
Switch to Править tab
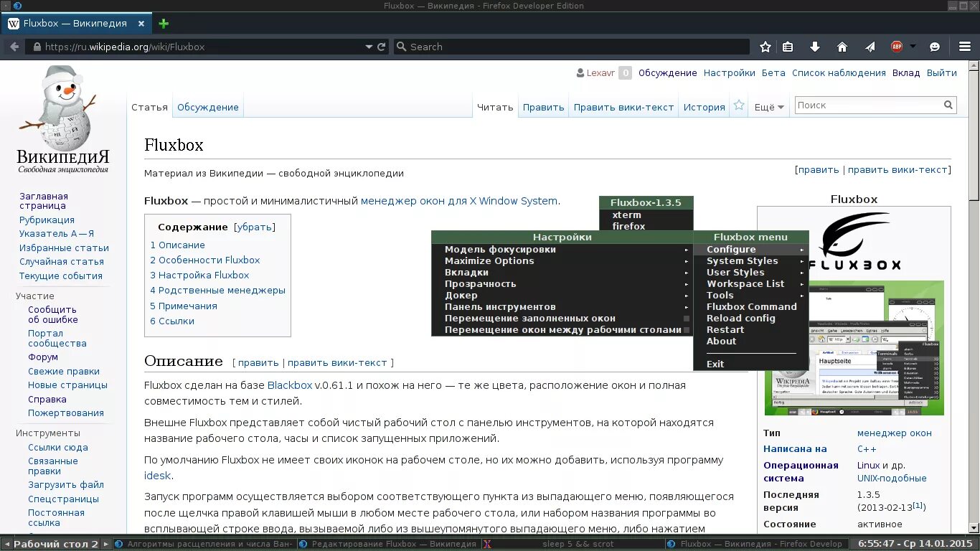pos(543,107)
